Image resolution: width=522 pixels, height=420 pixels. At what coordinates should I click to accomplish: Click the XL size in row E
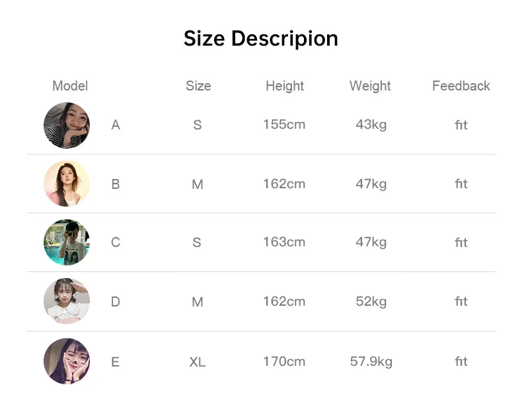coord(198,362)
